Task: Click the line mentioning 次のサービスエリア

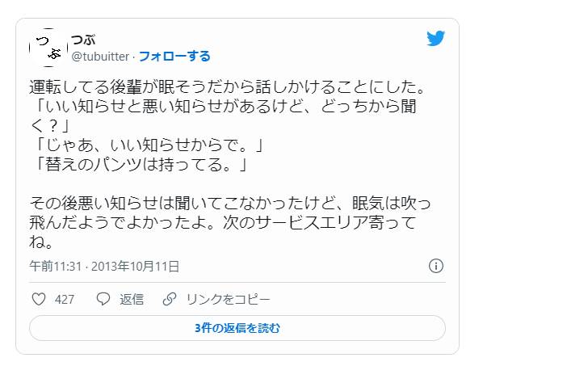Action: pos(223,222)
